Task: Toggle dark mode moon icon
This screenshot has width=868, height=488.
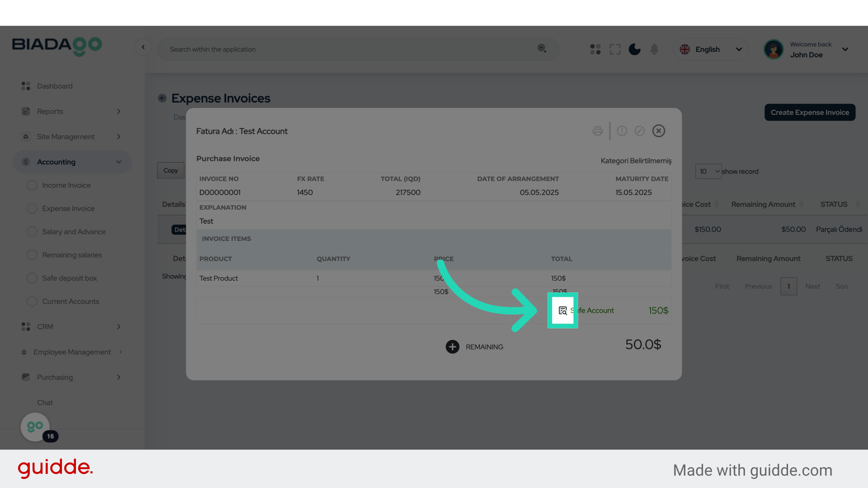Action: coord(635,49)
